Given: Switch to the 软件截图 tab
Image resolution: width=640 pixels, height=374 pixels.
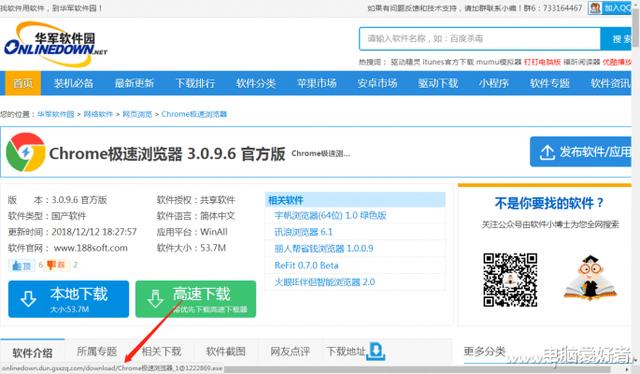Looking at the screenshot, I should coord(226,352).
